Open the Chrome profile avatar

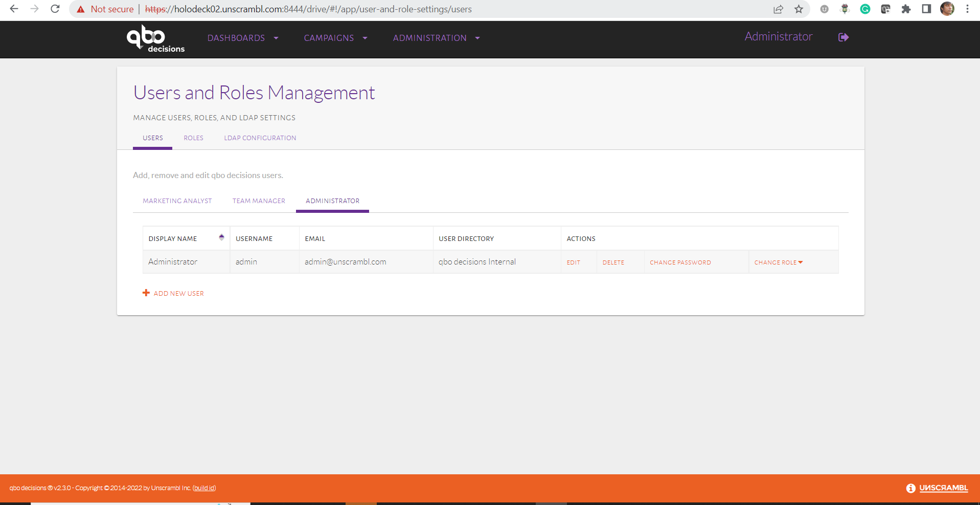pyautogui.click(x=947, y=9)
